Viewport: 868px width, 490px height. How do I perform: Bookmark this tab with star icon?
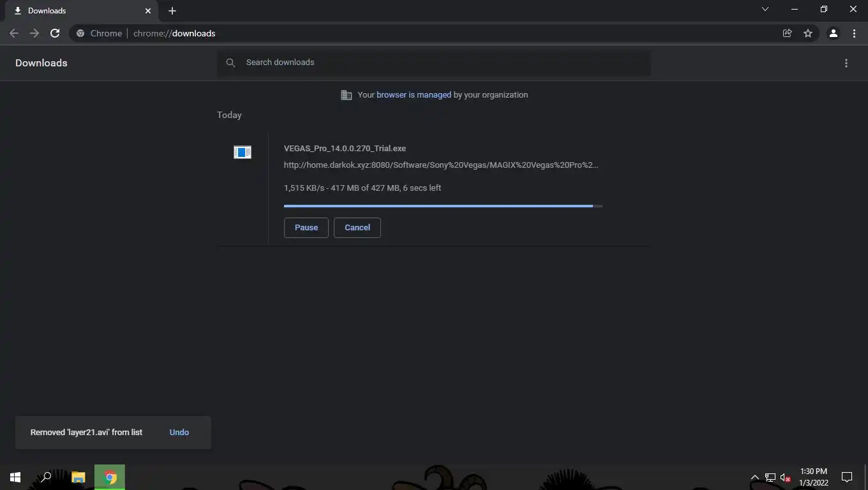click(808, 33)
